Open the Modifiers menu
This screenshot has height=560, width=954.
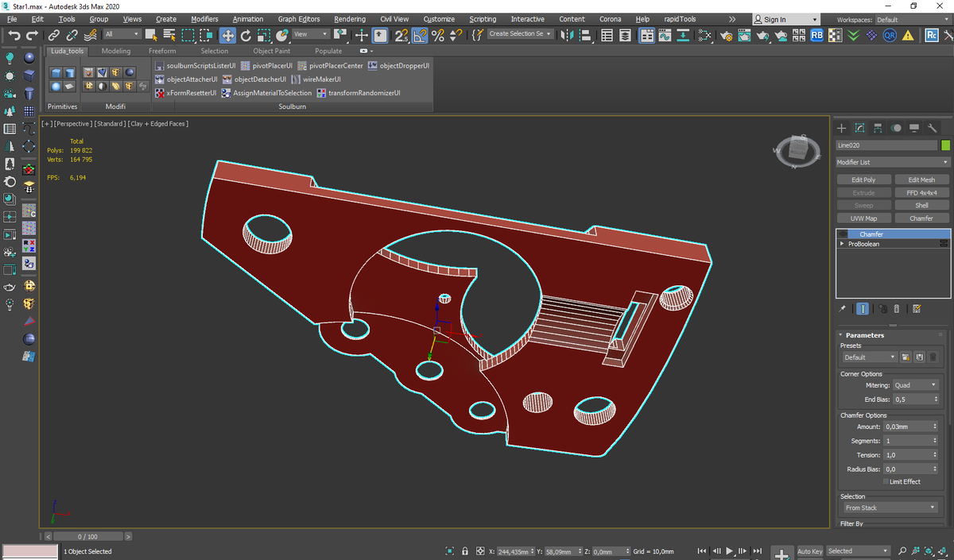(x=204, y=19)
